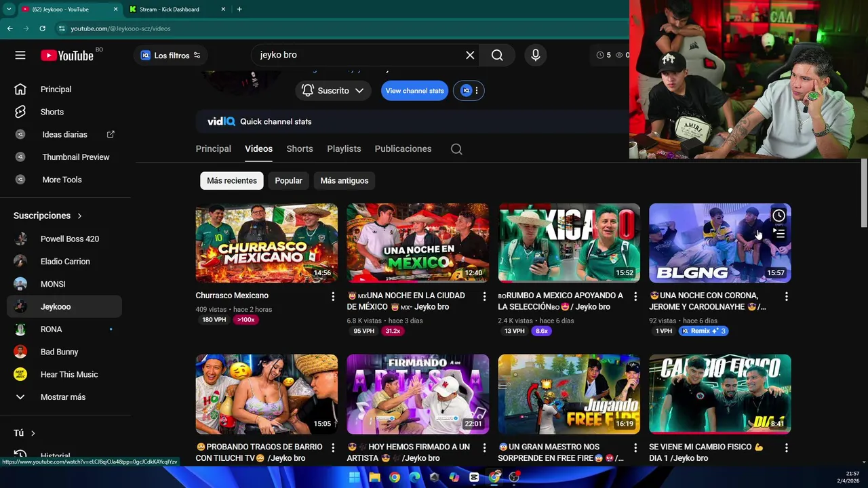Open Hear This Music subscription channel
Image resolution: width=868 pixels, height=488 pixels.
coord(64,375)
